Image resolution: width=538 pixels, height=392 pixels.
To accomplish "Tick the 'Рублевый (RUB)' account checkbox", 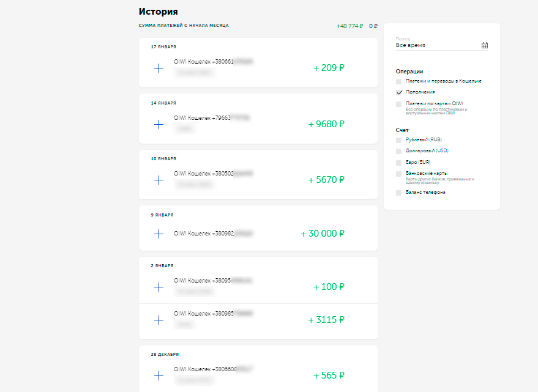I will click(x=398, y=140).
